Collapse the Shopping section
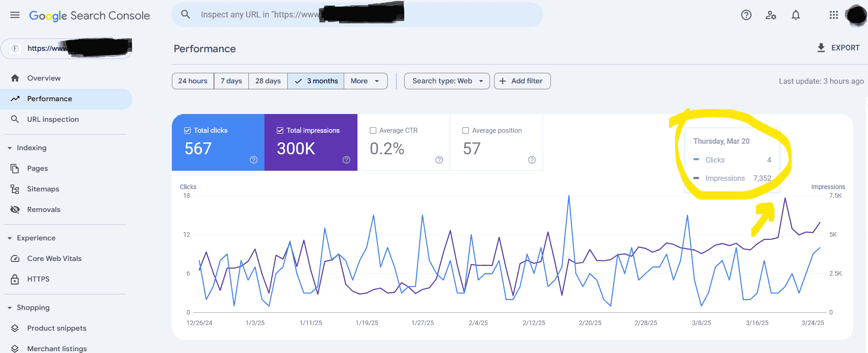This screenshot has height=353, width=868. (x=29, y=308)
